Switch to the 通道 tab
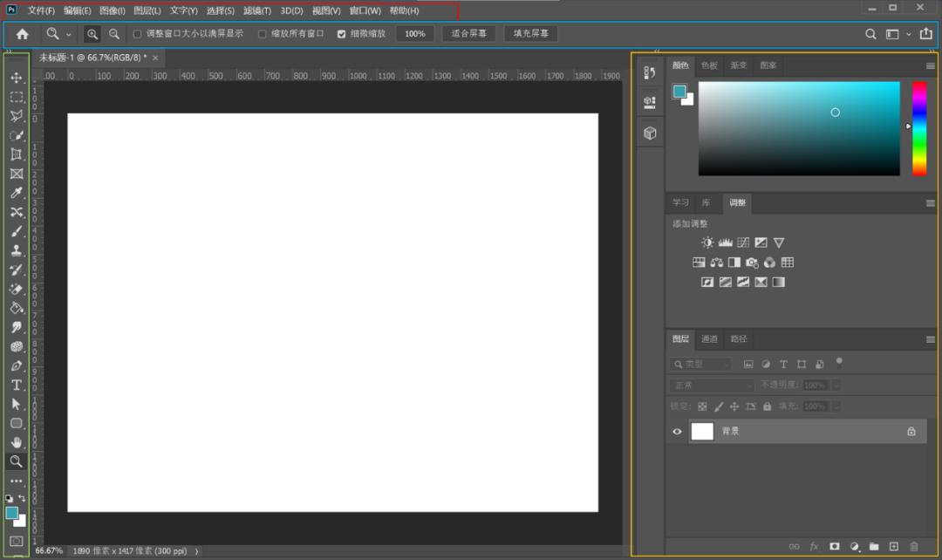The width and height of the screenshot is (942, 560). (709, 338)
